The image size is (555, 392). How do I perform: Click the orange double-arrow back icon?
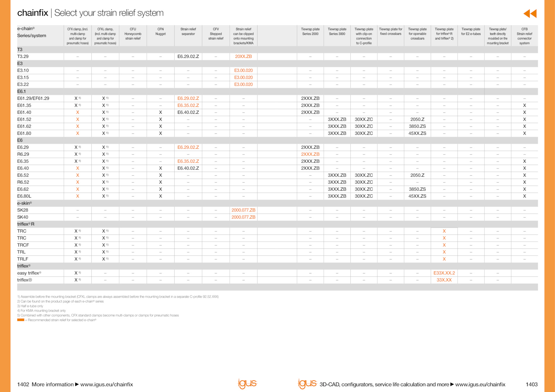click(530, 14)
